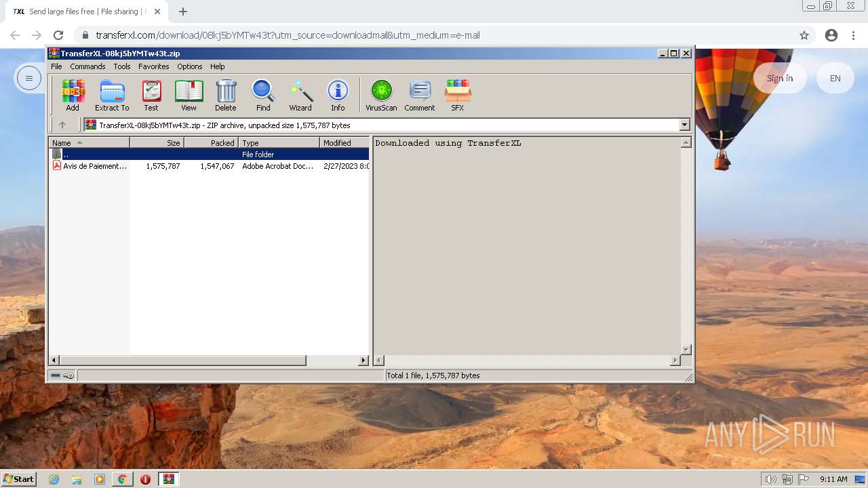Open the Chrome profile avatar
The image size is (868, 488).
(x=831, y=35)
